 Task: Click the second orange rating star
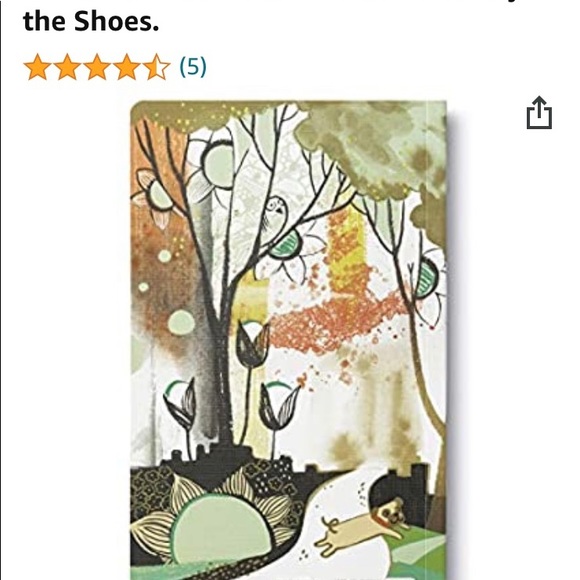click(x=67, y=67)
